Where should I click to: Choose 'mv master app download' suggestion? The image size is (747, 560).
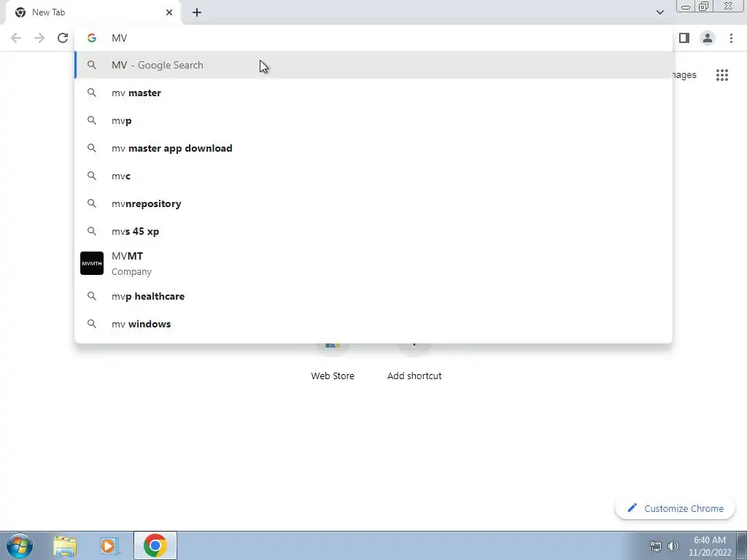(373, 148)
